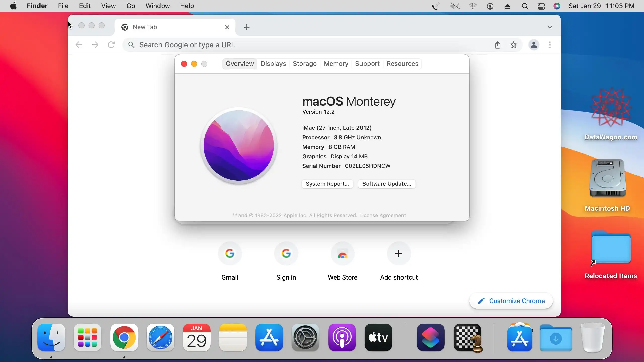Open Podcasts from the Dock
The height and width of the screenshot is (362, 644).
click(x=342, y=337)
